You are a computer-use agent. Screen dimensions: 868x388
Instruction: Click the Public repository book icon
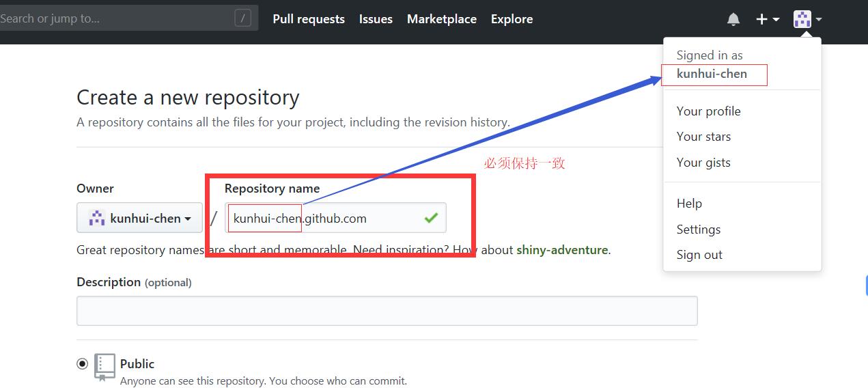(104, 367)
